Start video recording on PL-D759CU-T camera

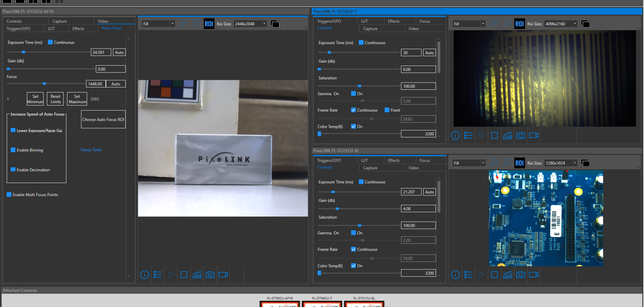tap(534, 135)
